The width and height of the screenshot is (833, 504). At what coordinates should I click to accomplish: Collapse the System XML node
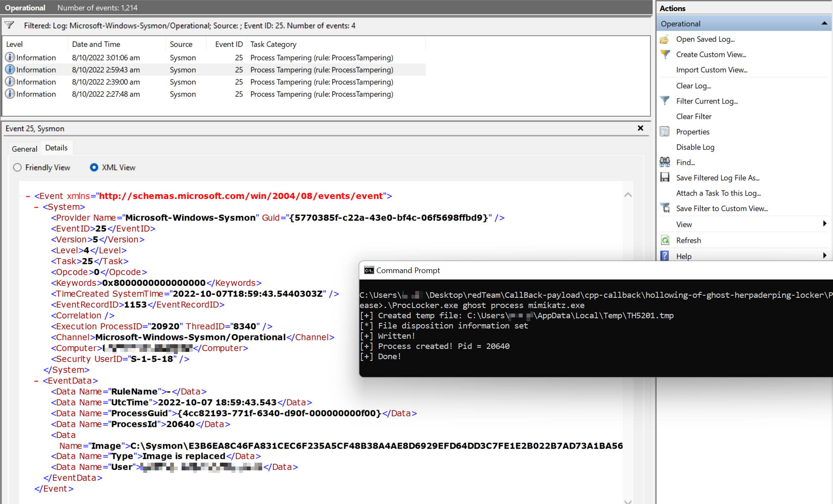tap(37, 207)
